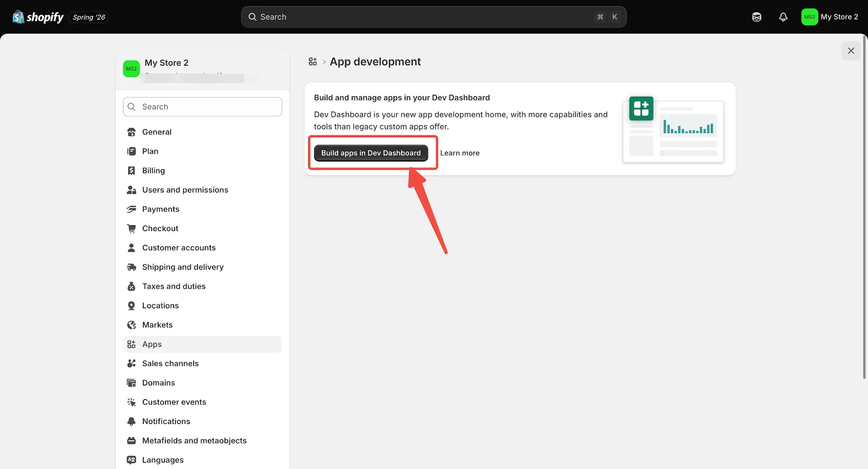Viewport: 868px width, 469px height.
Task: Click the Sales channels icon
Action: [131, 363]
